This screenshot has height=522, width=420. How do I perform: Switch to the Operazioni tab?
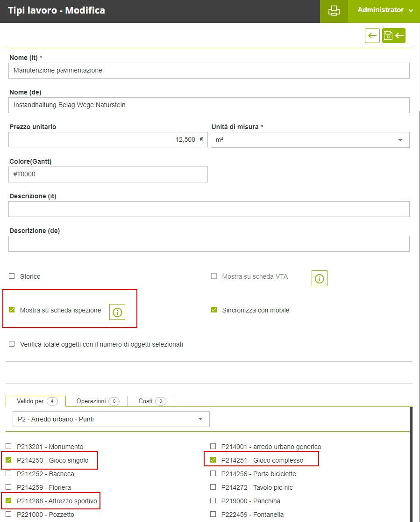click(x=96, y=401)
